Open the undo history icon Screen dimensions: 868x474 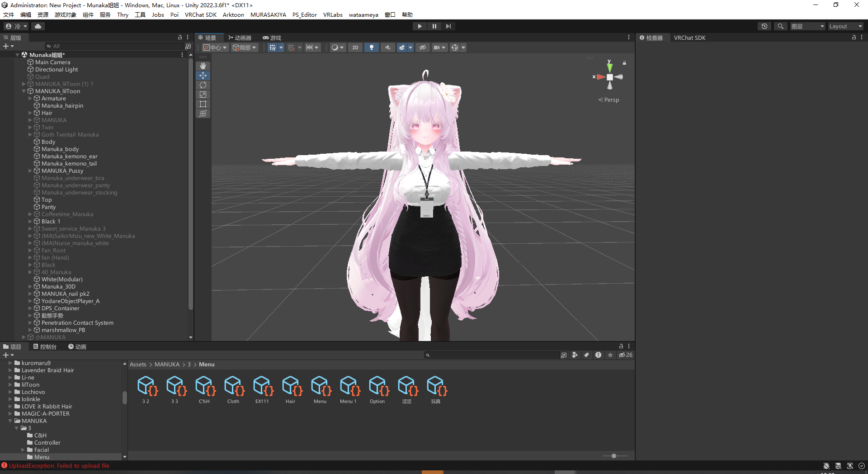(764, 26)
